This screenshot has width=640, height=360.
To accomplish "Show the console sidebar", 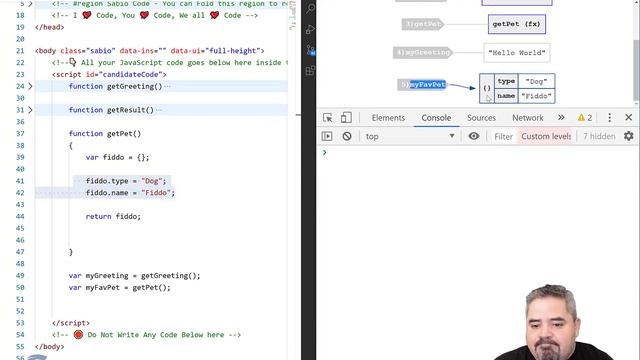I will 327,136.
